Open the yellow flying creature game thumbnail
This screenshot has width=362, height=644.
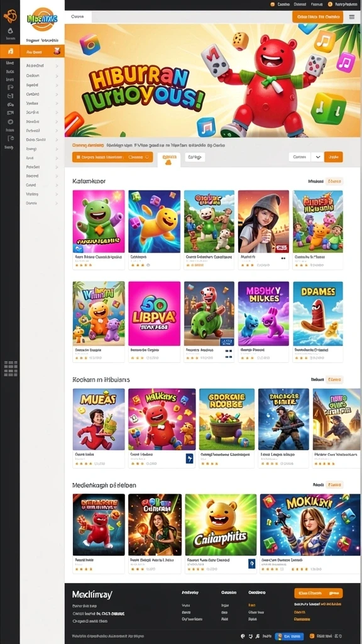click(x=155, y=221)
